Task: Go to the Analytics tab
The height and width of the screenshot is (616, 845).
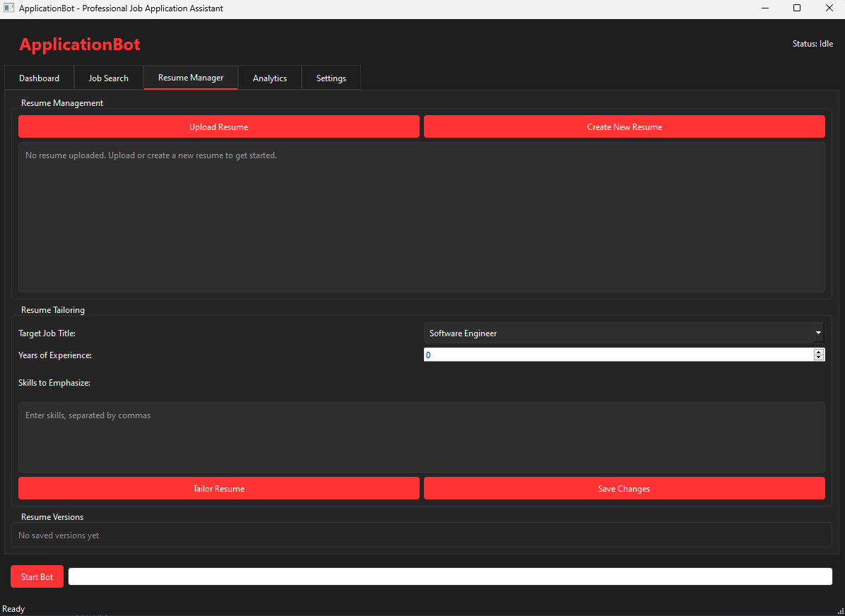Action: pyautogui.click(x=270, y=78)
